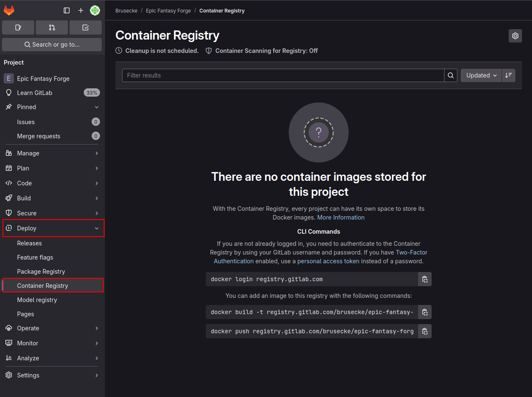
Task: Open assigned issues shortcut button
Action: [x=18, y=27]
